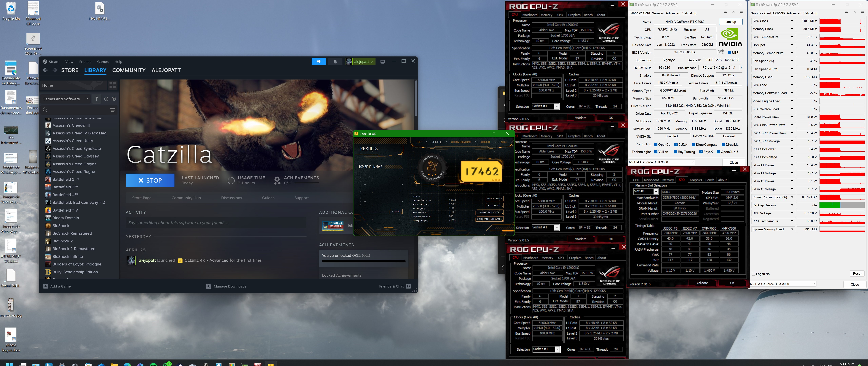Viewport: 868px width, 366px height.
Task: Take screenshot in GPU-Z Graphics Card window
Action: 725,13
